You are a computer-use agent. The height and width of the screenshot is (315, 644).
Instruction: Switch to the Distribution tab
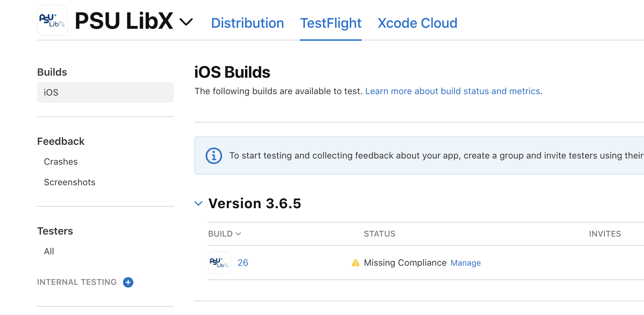(247, 23)
